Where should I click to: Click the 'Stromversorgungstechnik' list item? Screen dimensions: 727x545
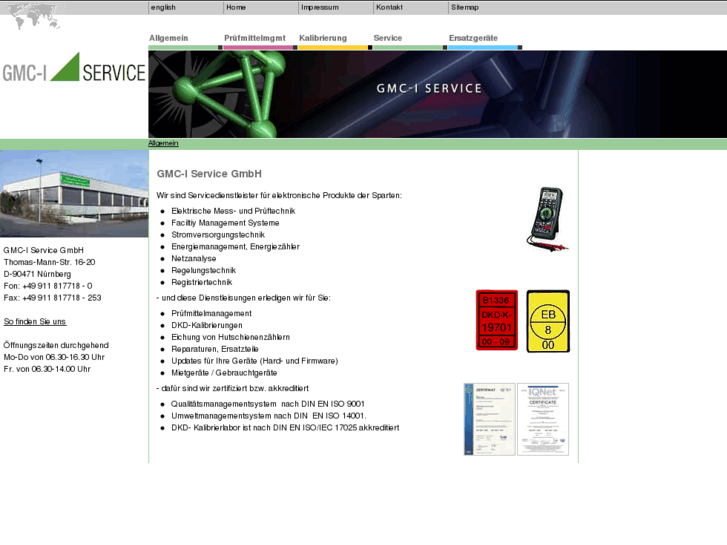tap(218, 235)
